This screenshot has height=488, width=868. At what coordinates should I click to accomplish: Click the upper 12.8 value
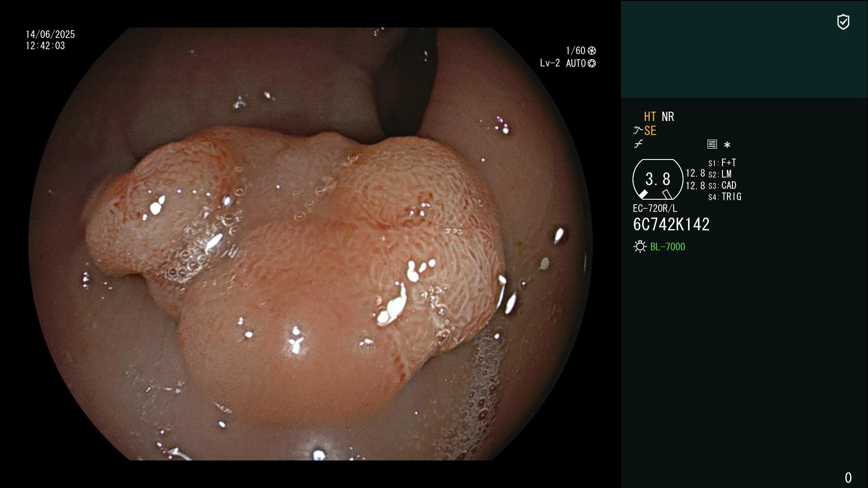(x=695, y=174)
